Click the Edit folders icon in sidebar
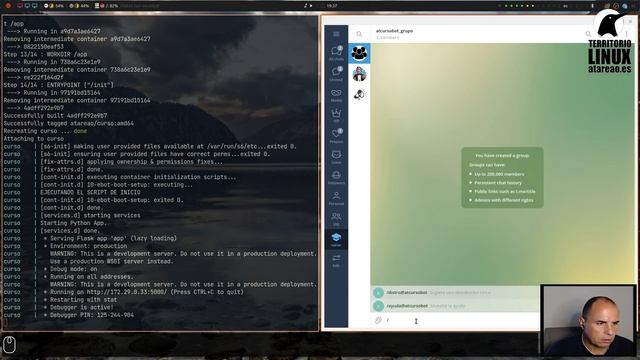 click(x=336, y=260)
